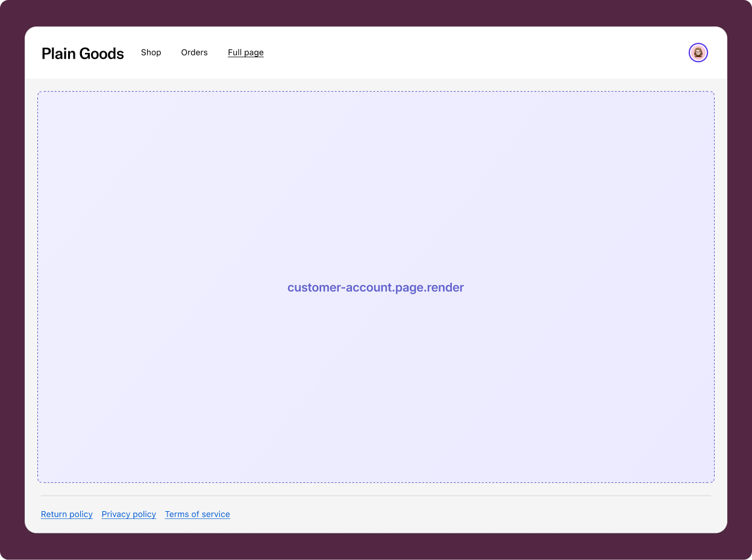752x560 pixels.
Task: Go to the Shop menu item
Action: click(151, 52)
